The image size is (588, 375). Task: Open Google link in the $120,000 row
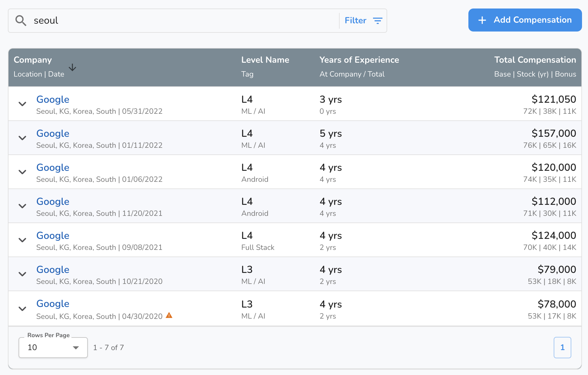click(53, 168)
